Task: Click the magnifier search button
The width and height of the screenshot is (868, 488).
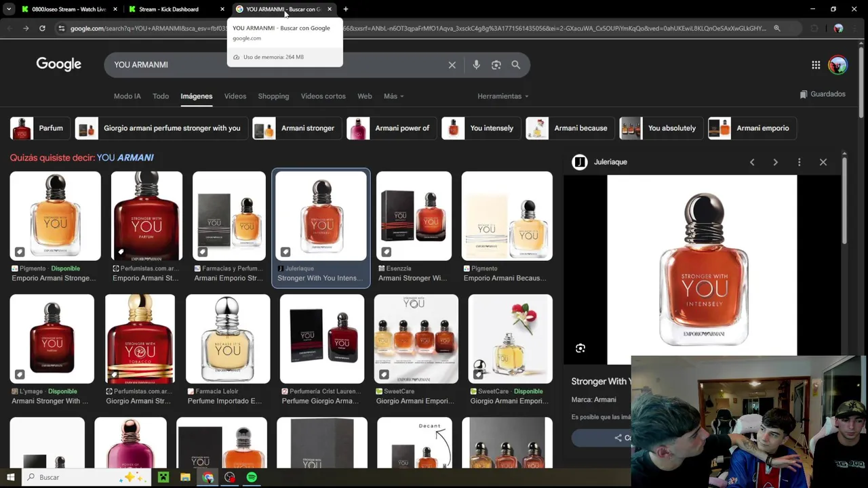Action: point(516,65)
